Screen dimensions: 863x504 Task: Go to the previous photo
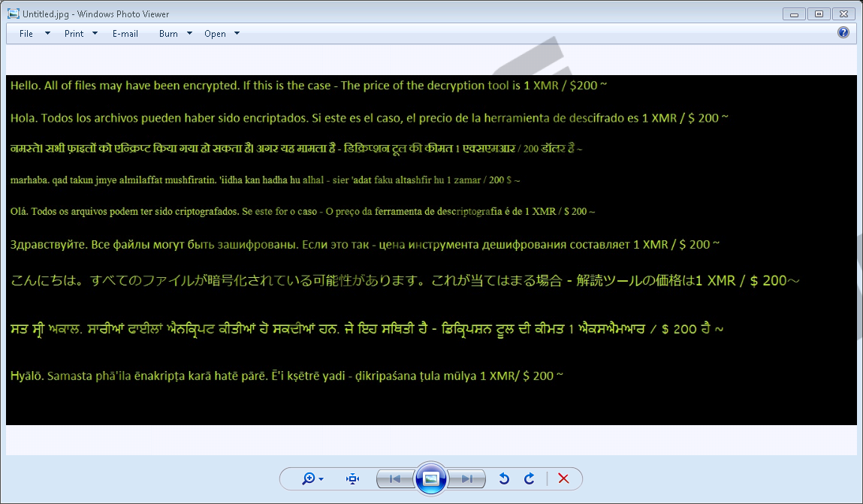394,478
